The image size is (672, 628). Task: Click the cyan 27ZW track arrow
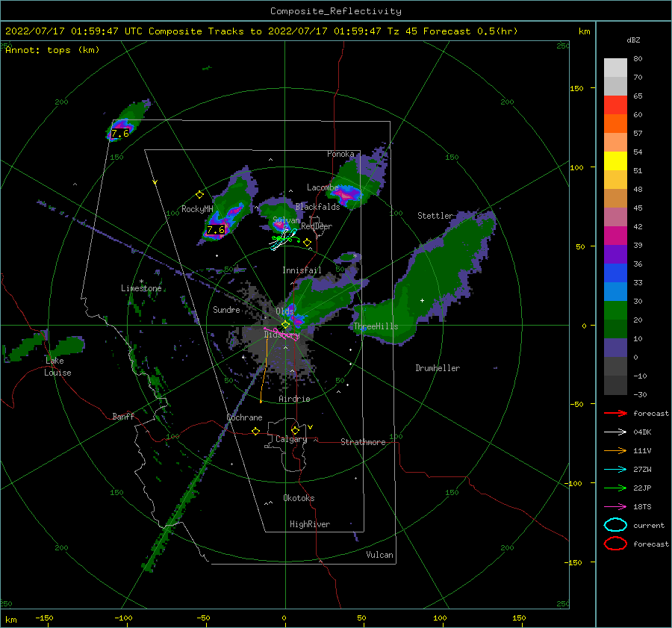tap(615, 470)
